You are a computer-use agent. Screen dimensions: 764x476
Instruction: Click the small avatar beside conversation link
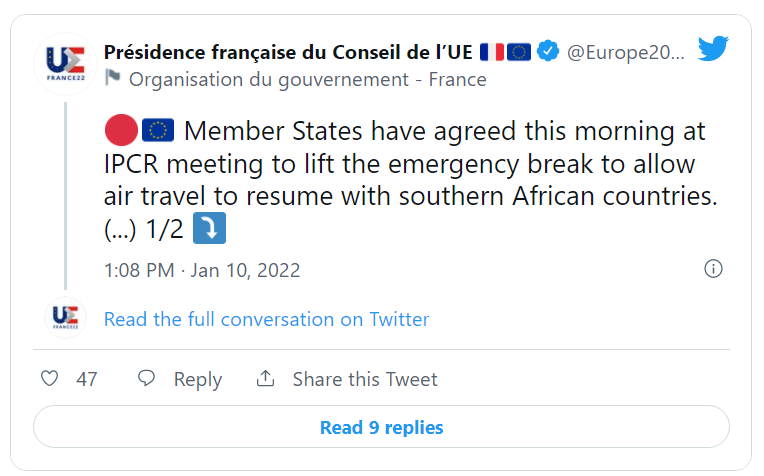click(65, 319)
